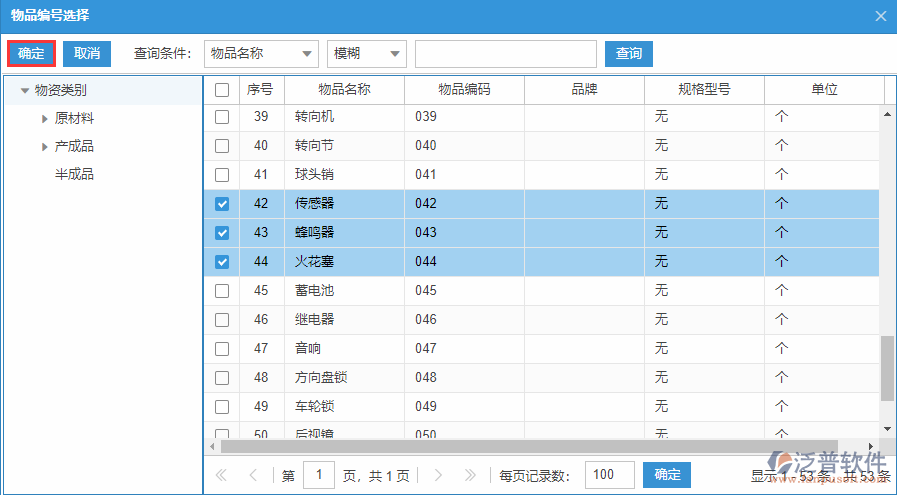897x495 pixels.
Task: Expand the 原材料 tree node
Action: 45,119
